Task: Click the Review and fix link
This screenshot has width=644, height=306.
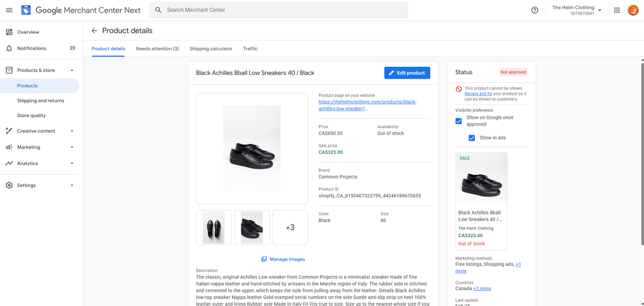Action: [479, 94]
